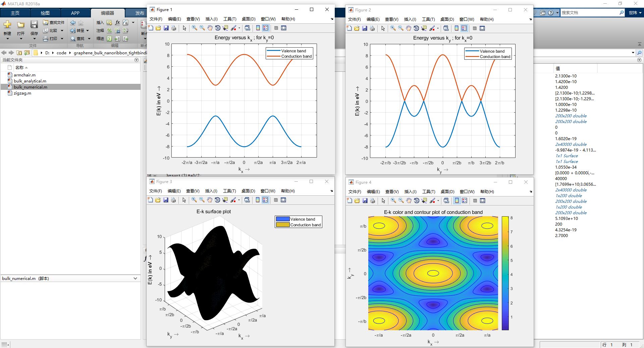Open Current Folder panel actions menu
The image size is (644, 348).
pyautogui.click(x=137, y=60)
